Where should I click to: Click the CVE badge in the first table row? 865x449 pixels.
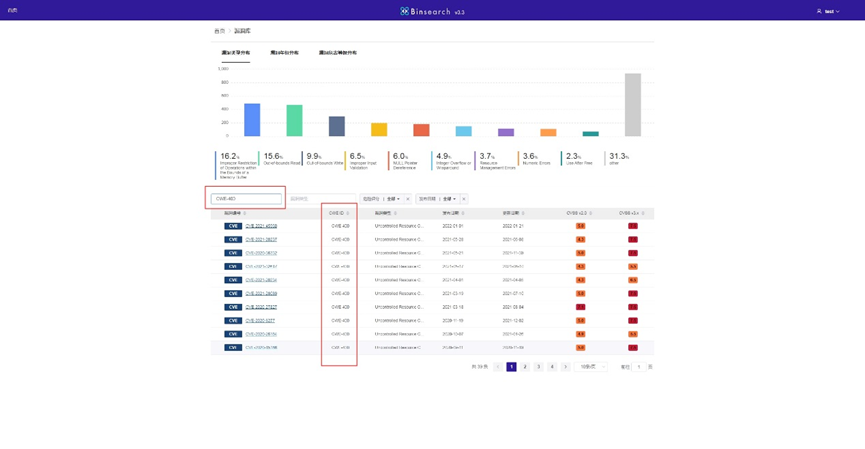click(x=233, y=226)
